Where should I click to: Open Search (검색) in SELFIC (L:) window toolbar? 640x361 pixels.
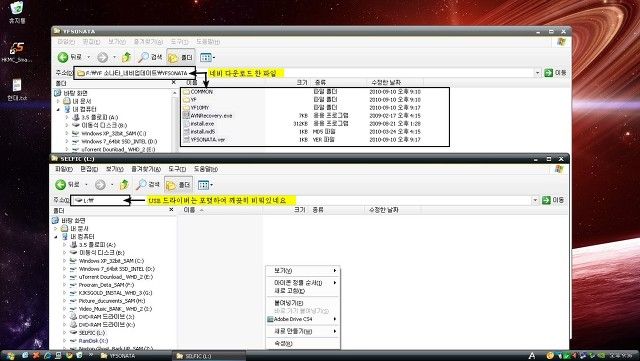click(148, 185)
